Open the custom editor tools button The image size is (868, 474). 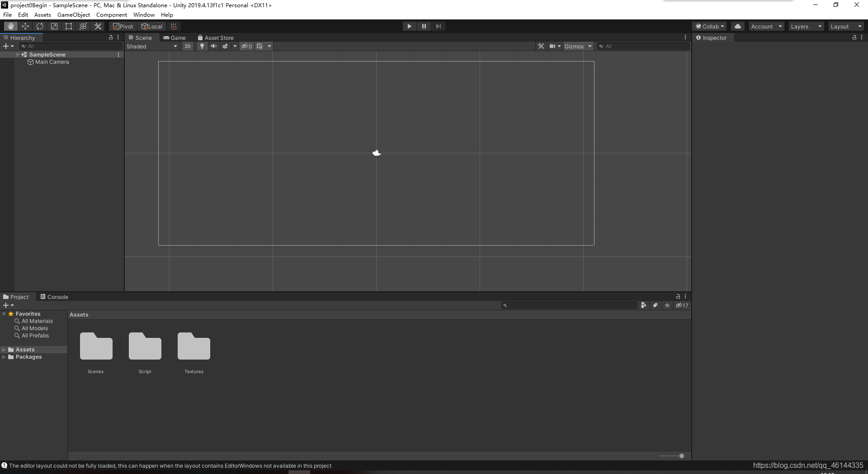tap(98, 26)
